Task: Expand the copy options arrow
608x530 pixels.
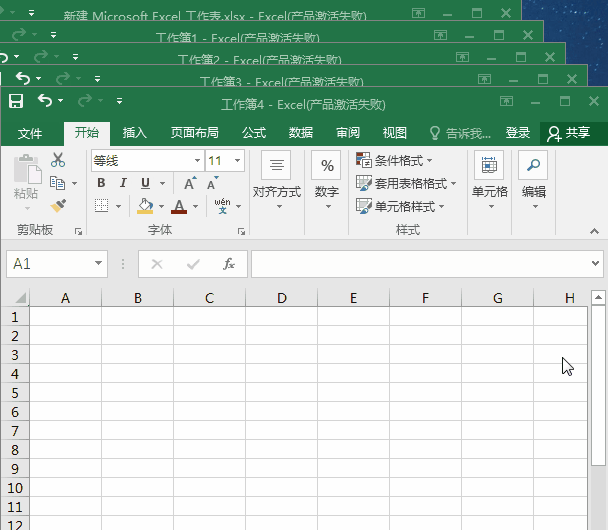Action: tap(74, 183)
